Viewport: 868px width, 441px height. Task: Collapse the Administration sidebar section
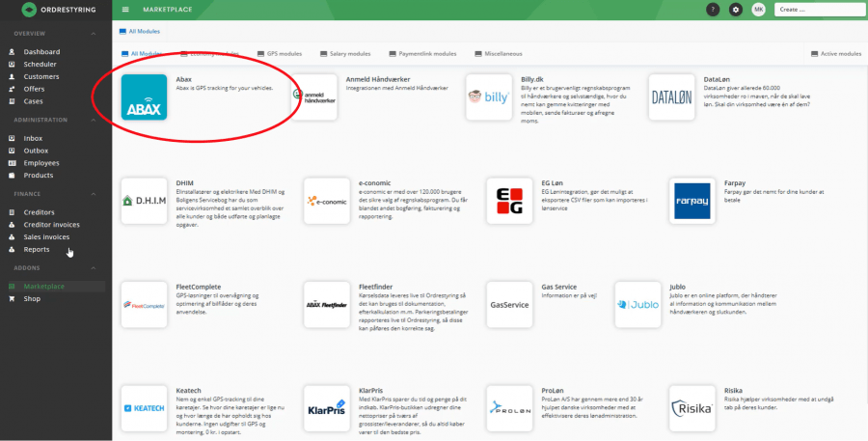93,120
